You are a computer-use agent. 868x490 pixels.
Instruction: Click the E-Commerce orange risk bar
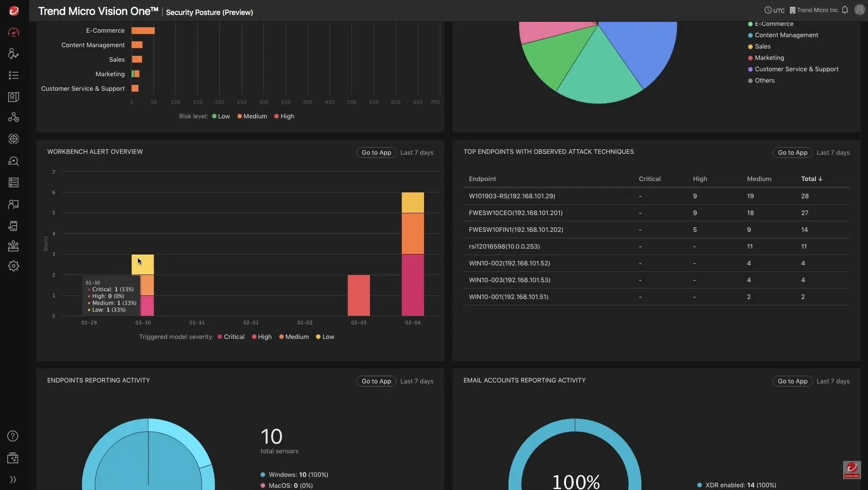coord(143,30)
